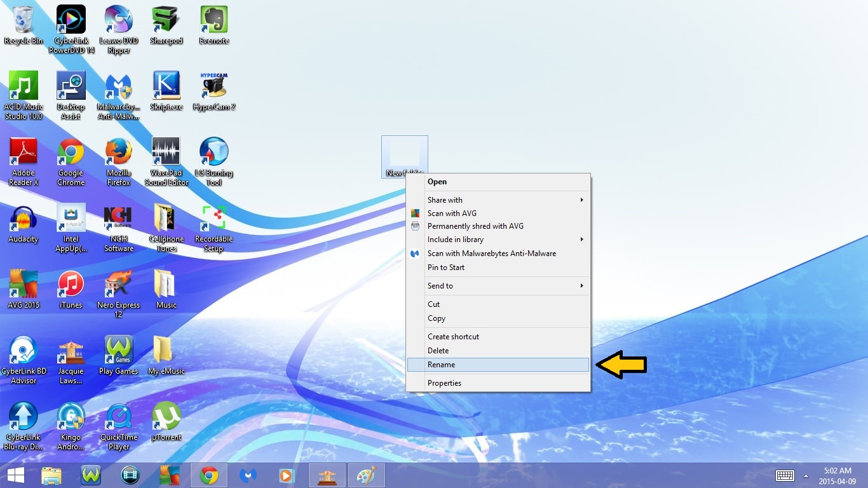The width and height of the screenshot is (868, 488).
Task: Select the Play Games shortcut
Action: tap(119, 355)
